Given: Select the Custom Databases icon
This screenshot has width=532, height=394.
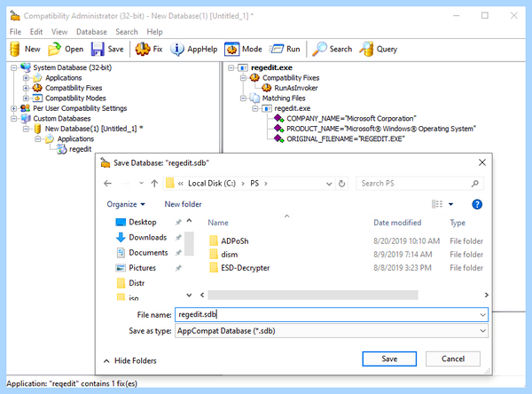Looking at the screenshot, I should point(26,119).
